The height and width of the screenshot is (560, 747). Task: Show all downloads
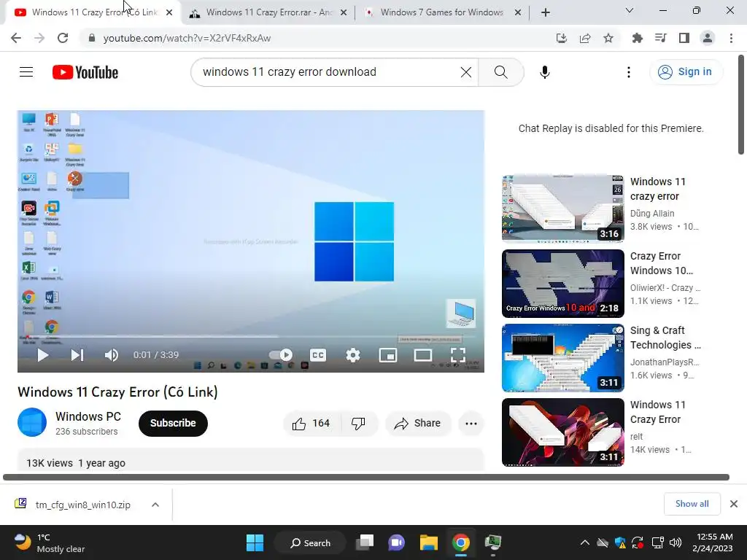click(x=692, y=504)
